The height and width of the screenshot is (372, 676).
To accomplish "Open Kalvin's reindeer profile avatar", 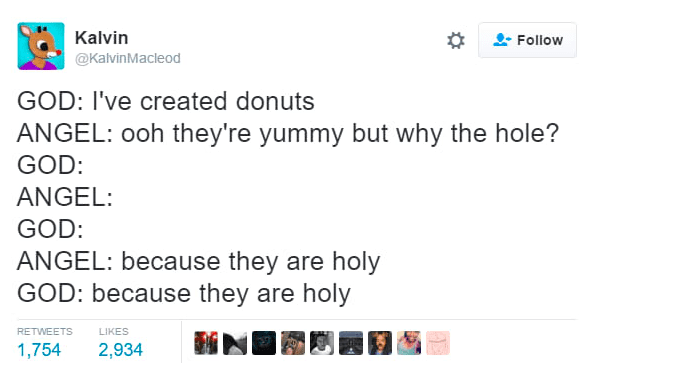I will pos(41,46).
